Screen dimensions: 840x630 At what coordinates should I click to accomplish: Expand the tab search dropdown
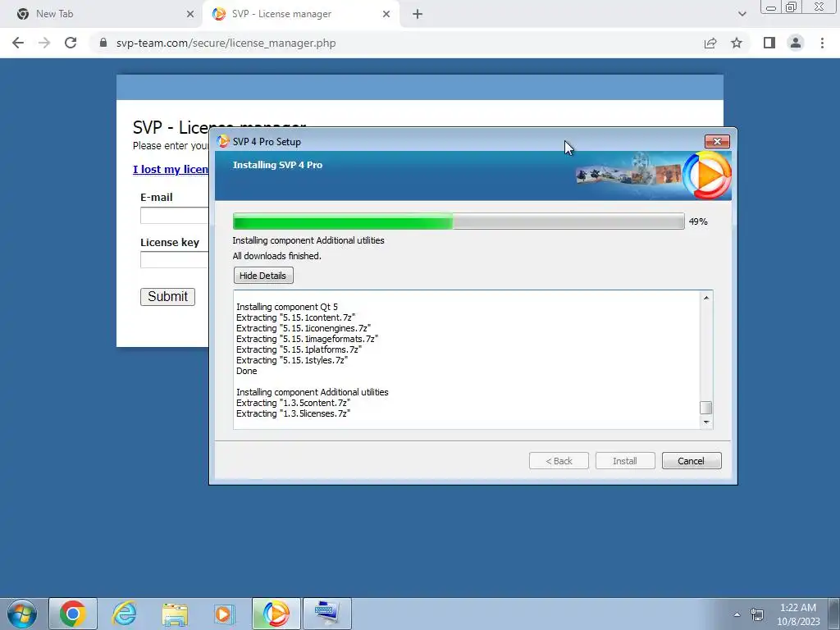[742, 14]
